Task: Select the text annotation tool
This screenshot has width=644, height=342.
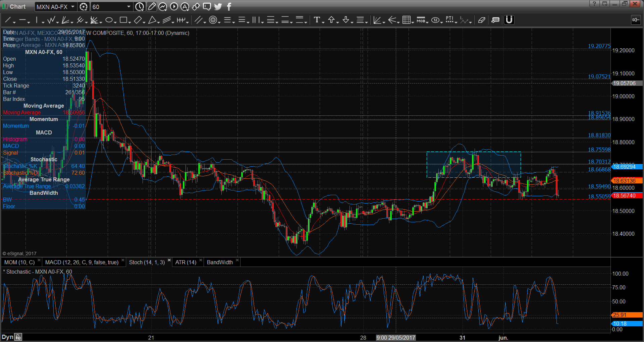Action: pyautogui.click(x=317, y=20)
